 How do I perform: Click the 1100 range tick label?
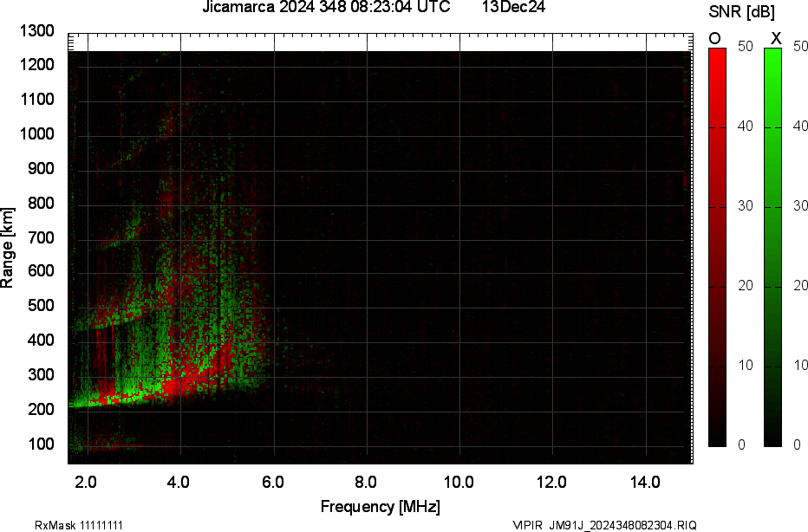[x=36, y=100]
